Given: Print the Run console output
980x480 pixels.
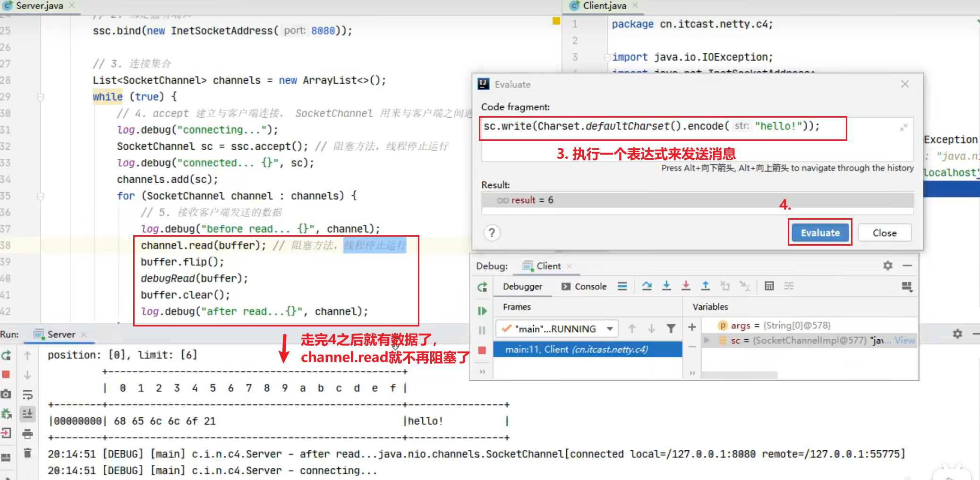Looking at the screenshot, I should (x=27, y=433).
